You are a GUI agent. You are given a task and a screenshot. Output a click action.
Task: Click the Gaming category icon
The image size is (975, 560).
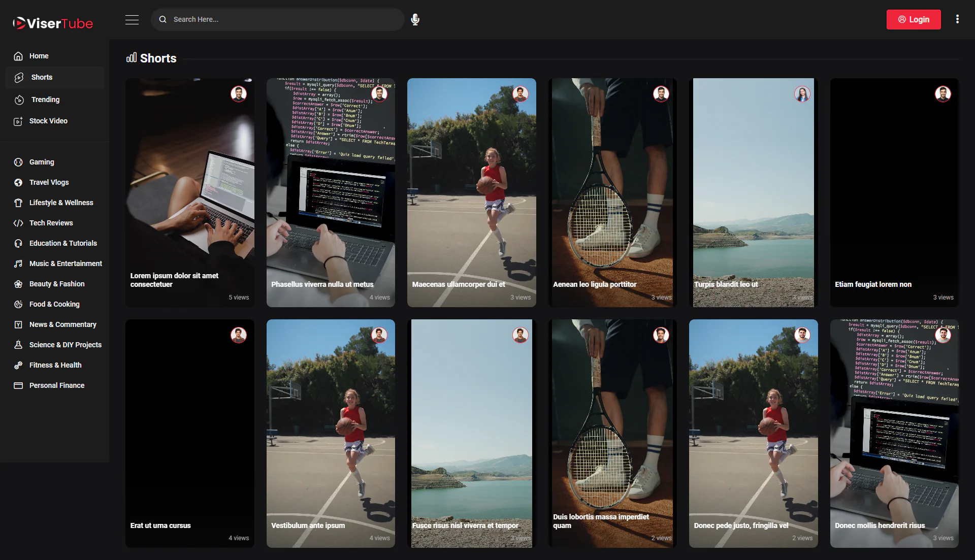18,162
